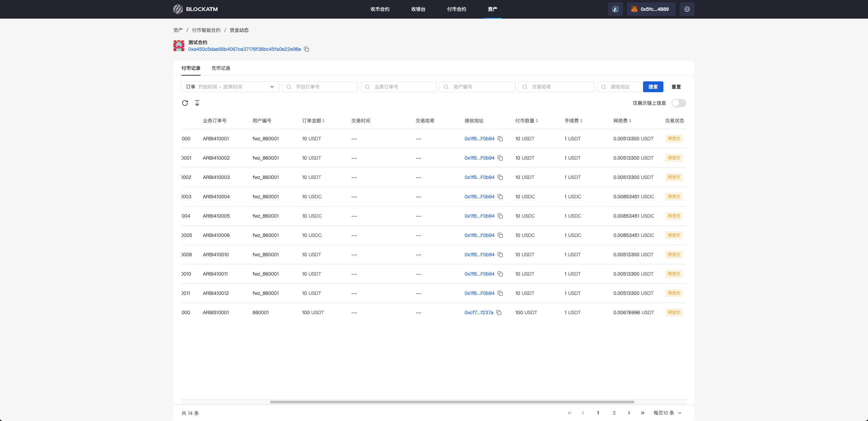This screenshot has height=421, width=868.
Task: Toggle 仅展示链上信息 switch
Action: [x=679, y=103]
